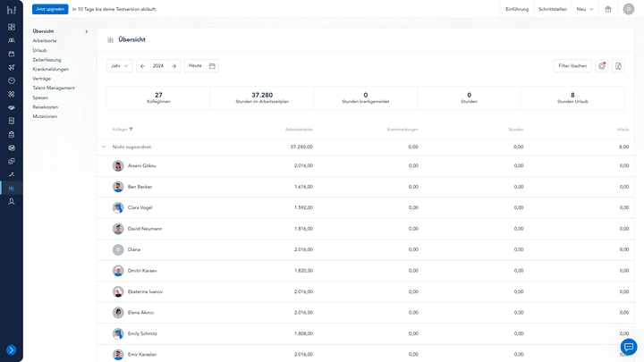The height and width of the screenshot is (362, 644).
Task: Click the document export icon beside the gear
Action: 618,66
